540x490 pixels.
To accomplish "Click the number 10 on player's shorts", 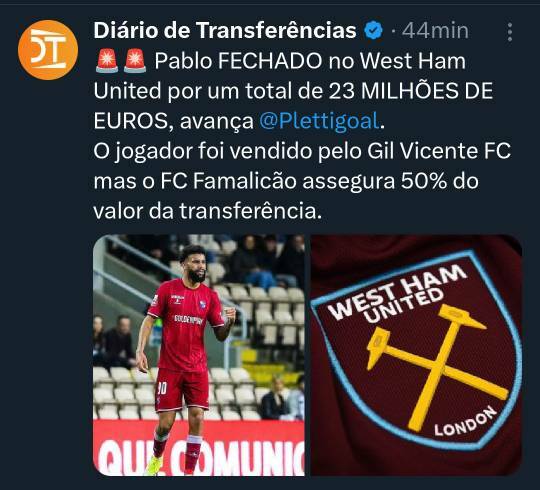I will click(x=162, y=388).
